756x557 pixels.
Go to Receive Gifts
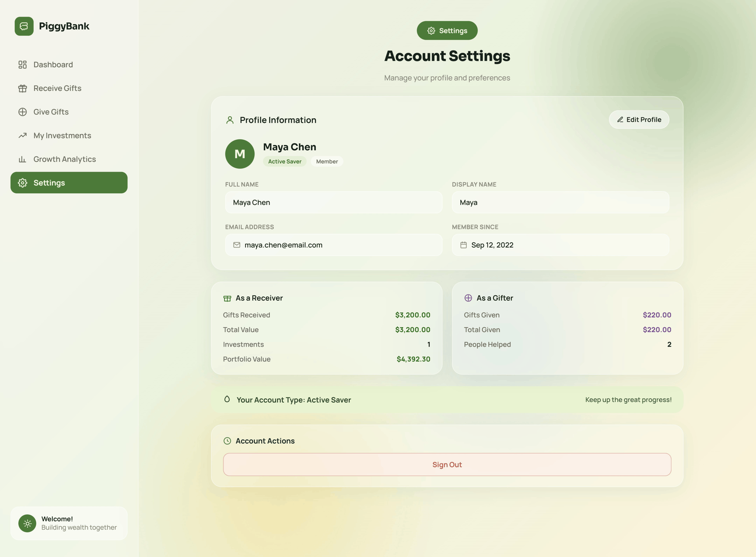click(x=69, y=88)
